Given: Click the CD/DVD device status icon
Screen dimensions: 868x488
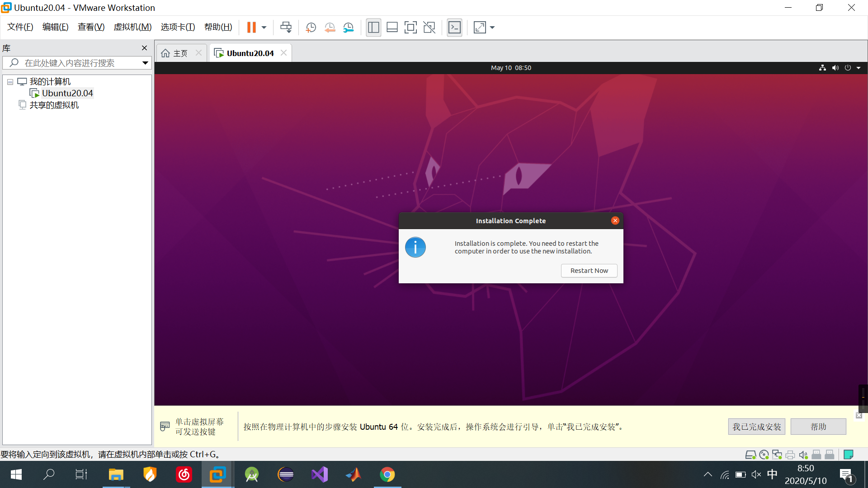Looking at the screenshot, I should pos(764,455).
